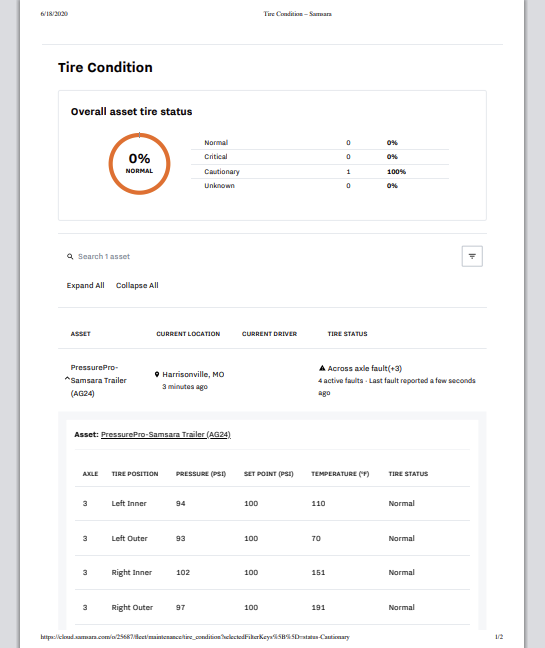Viewport: 545px width, 648px height.
Task: Click temperature 70 in Left Outer row
Action: (316, 538)
